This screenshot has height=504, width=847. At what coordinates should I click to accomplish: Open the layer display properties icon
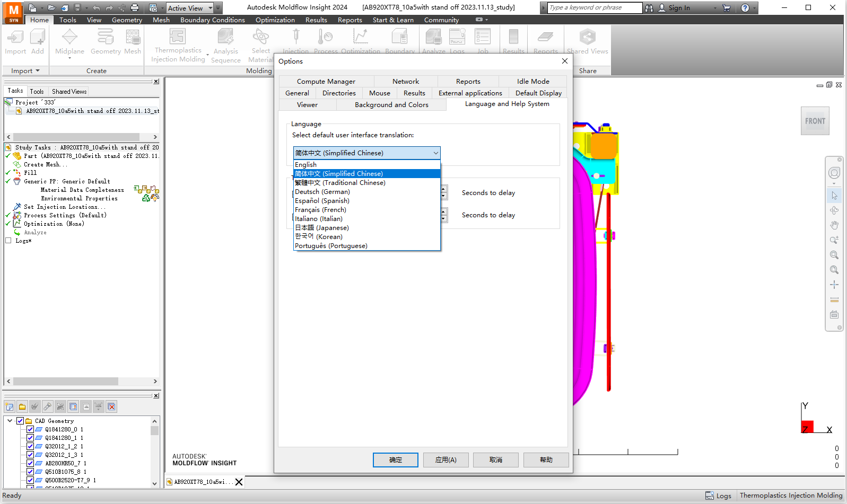coord(73,407)
